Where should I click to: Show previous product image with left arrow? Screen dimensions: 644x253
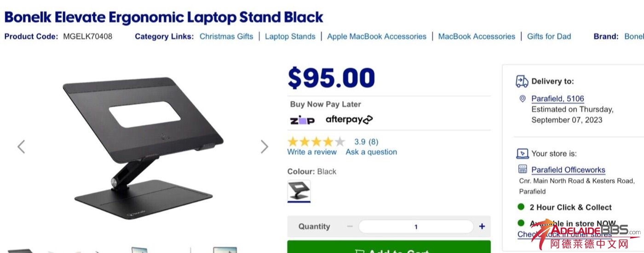pyautogui.click(x=21, y=147)
